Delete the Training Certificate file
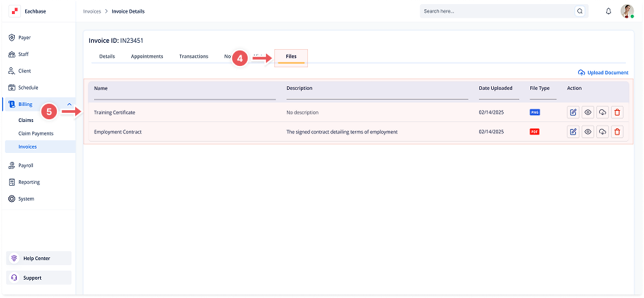This screenshot has height=298, width=644. click(x=617, y=112)
